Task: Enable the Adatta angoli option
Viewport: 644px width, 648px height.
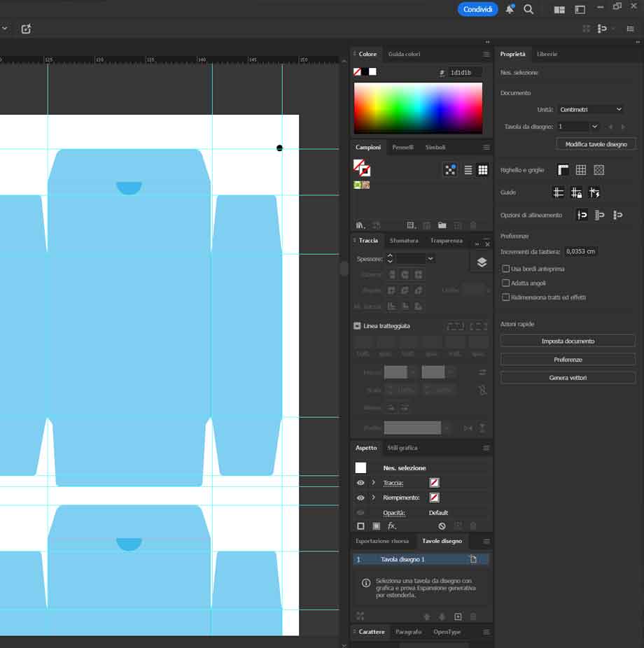Action: (505, 283)
